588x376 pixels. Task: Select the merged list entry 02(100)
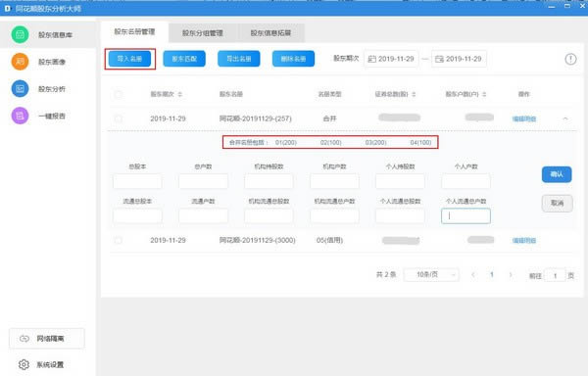click(331, 143)
